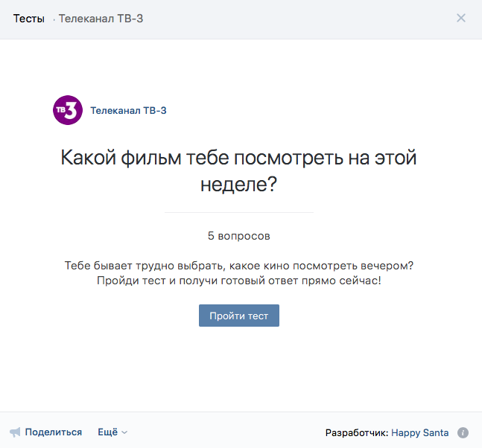Viewport: 482px width, 448px height.
Task: Expand the Ещё dropdown menu
Action: [x=112, y=432]
